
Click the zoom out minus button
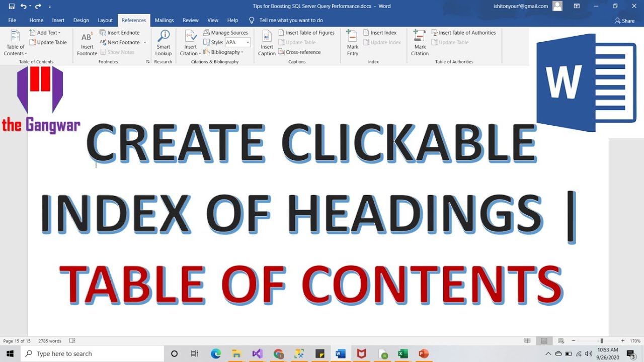click(574, 341)
